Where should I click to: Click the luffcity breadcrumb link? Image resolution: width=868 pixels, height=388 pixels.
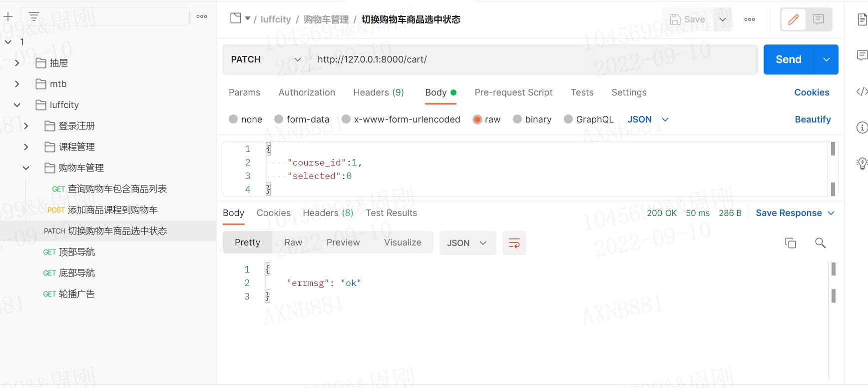[x=276, y=19]
